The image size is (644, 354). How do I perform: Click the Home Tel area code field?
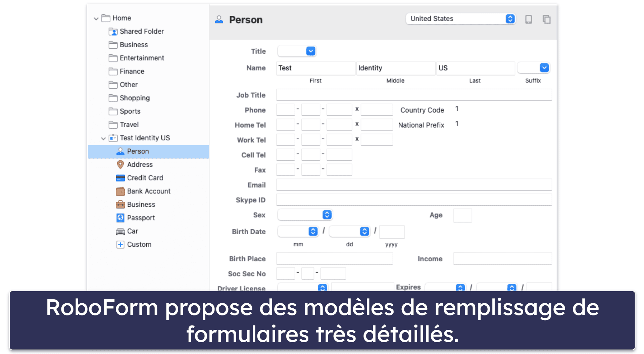[x=286, y=125]
